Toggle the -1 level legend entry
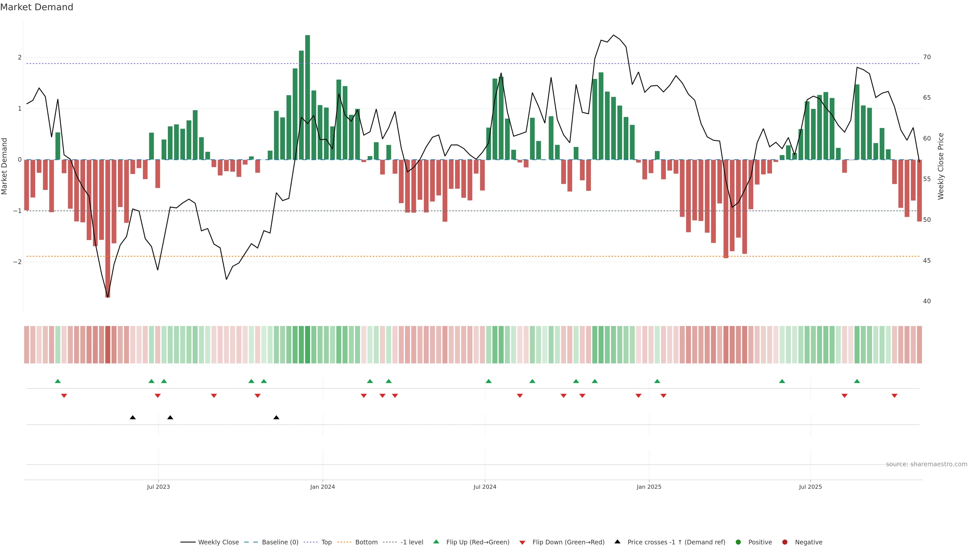 412,542
